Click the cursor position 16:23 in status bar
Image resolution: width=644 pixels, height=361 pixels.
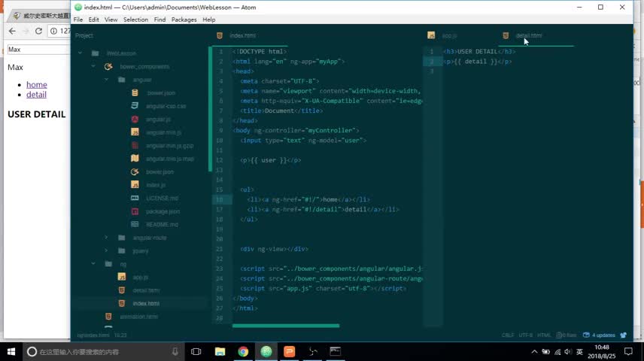coord(120,335)
